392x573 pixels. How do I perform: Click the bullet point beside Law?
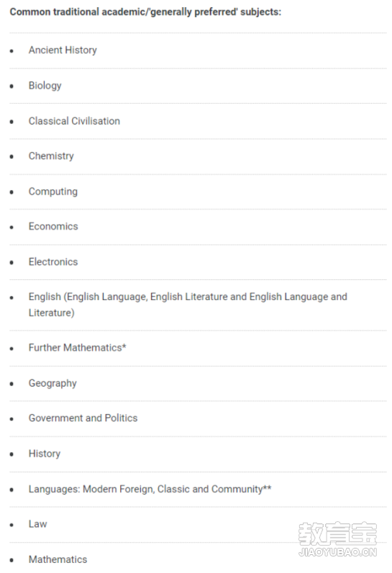(12, 525)
